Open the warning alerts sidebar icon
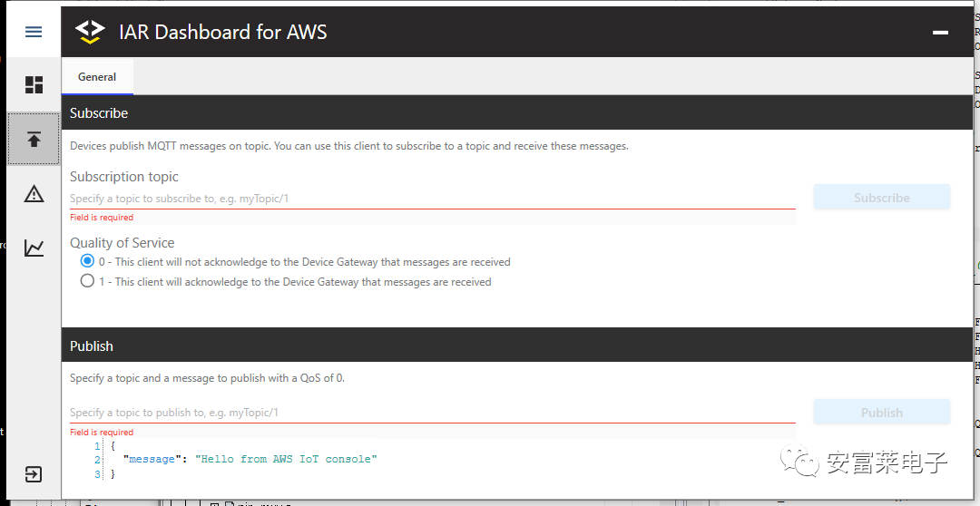The height and width of the screenshot is (506, 980). point(34,193)
